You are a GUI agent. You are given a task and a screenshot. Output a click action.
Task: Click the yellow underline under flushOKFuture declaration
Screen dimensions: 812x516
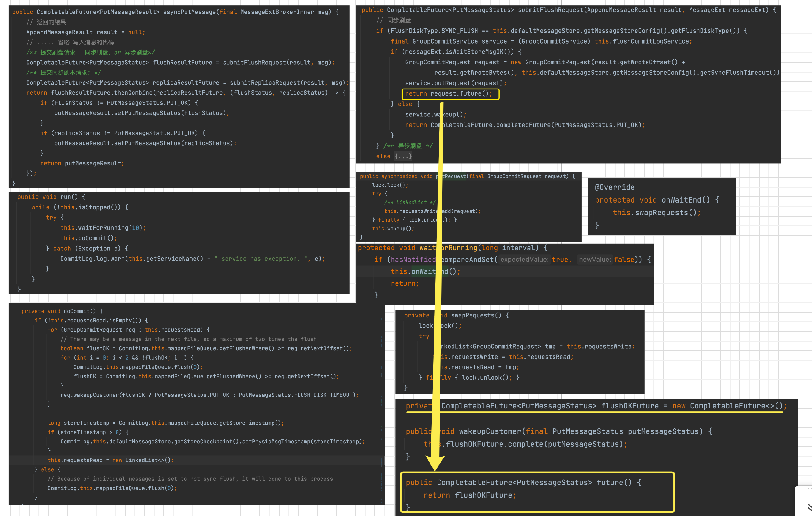pyautogui.click(x=593, y=412)
